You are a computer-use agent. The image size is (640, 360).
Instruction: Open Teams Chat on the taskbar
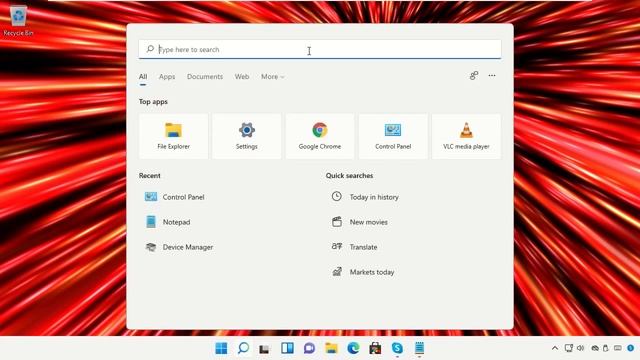tap(309, 348)
